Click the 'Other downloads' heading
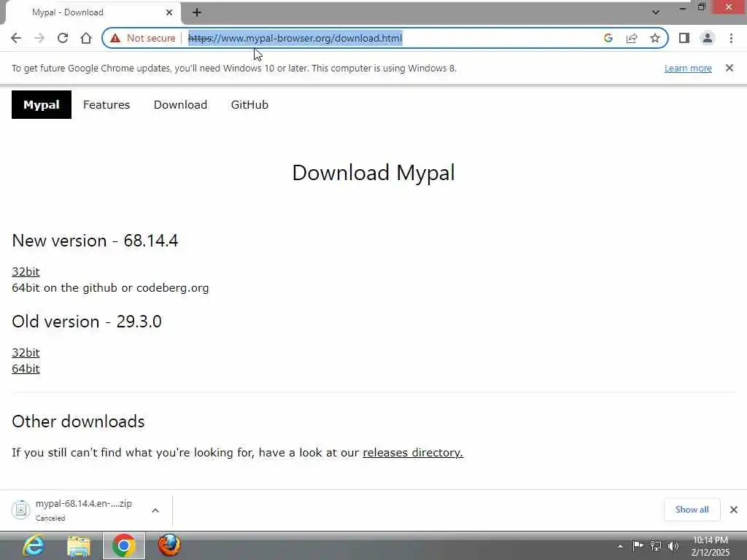Viewport: 747px width, 560px height. pos(78,421)
